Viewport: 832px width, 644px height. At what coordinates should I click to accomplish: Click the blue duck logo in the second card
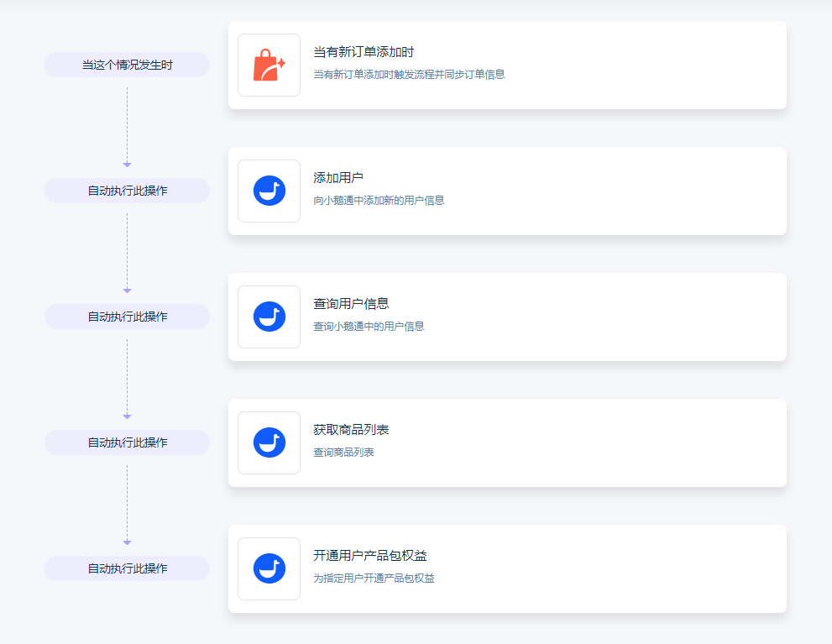(269, 191)
